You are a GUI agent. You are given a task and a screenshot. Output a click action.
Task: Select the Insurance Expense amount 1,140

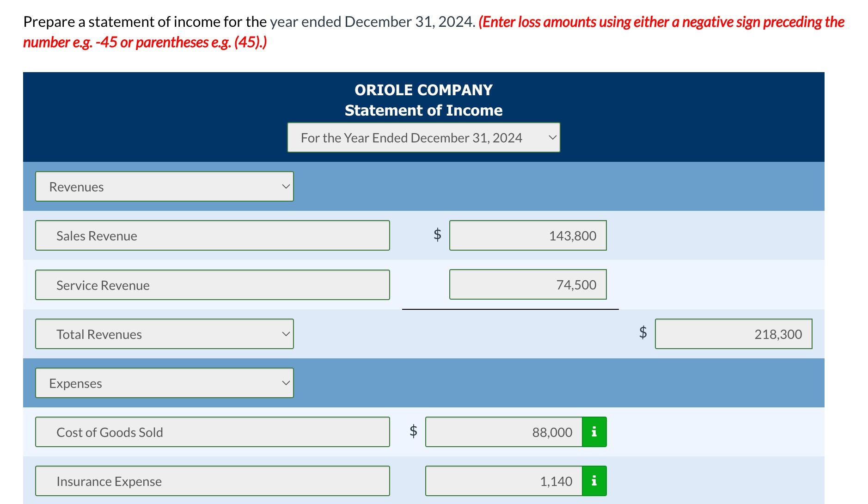[503, 481]
